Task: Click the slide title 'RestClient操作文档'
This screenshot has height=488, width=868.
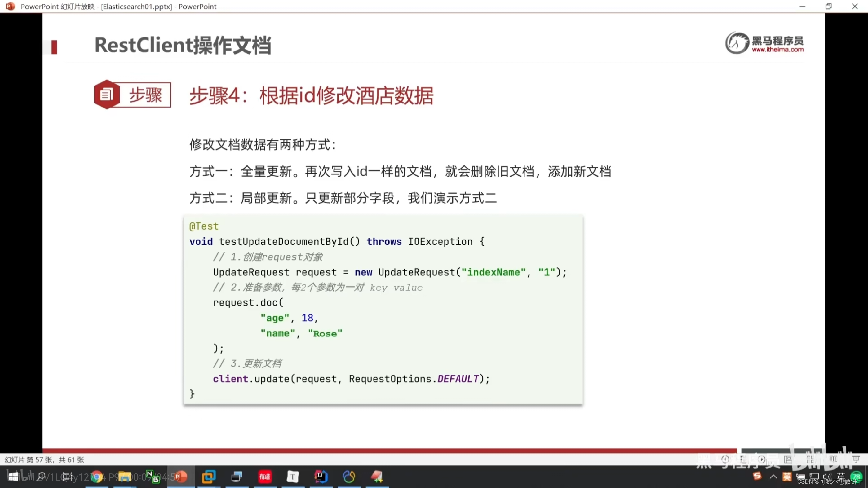Action: [x=183, y=45]
